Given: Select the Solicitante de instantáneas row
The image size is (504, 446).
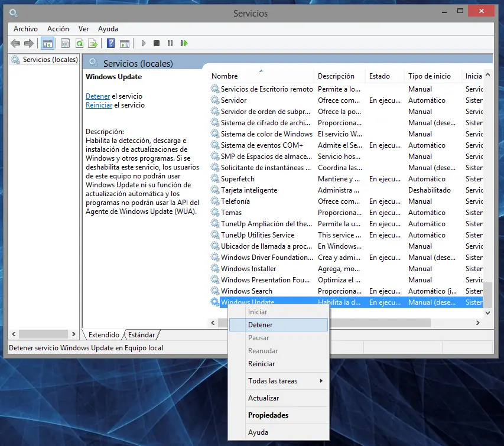Looking at the screenshot, I should tap(346, 167).
